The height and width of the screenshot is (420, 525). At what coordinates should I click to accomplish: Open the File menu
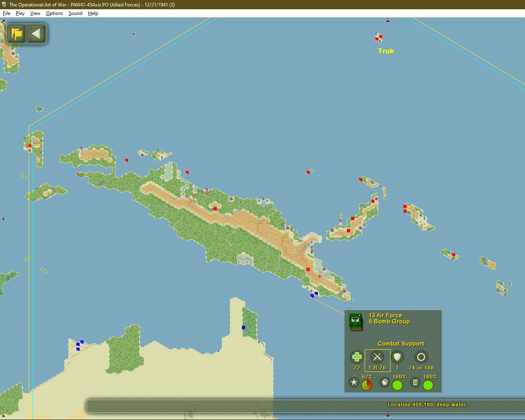[6, 13]
